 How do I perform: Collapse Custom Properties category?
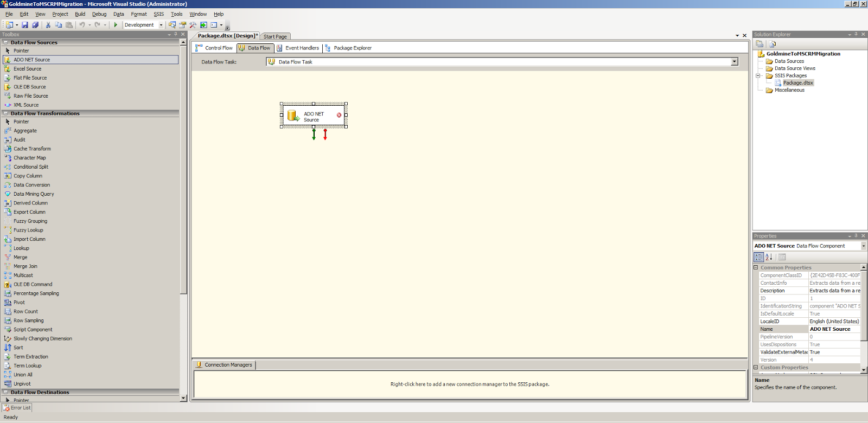coord(756,367)
